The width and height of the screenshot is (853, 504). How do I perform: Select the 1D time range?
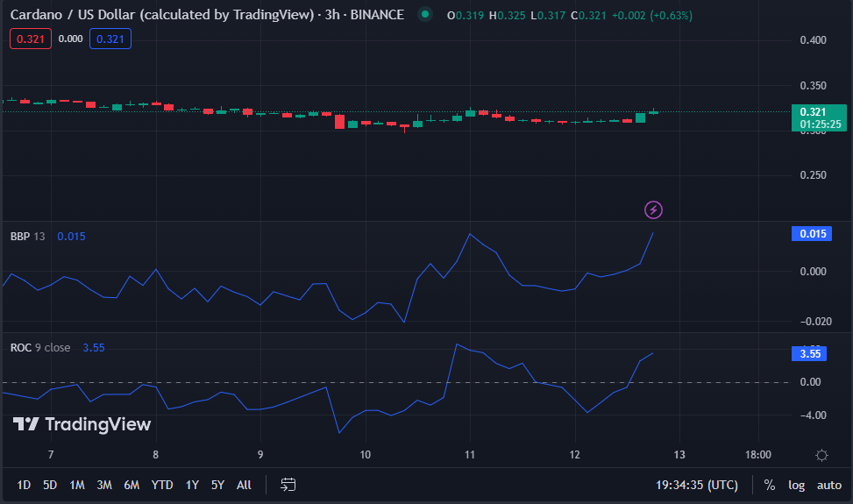(x=24, y=485)
